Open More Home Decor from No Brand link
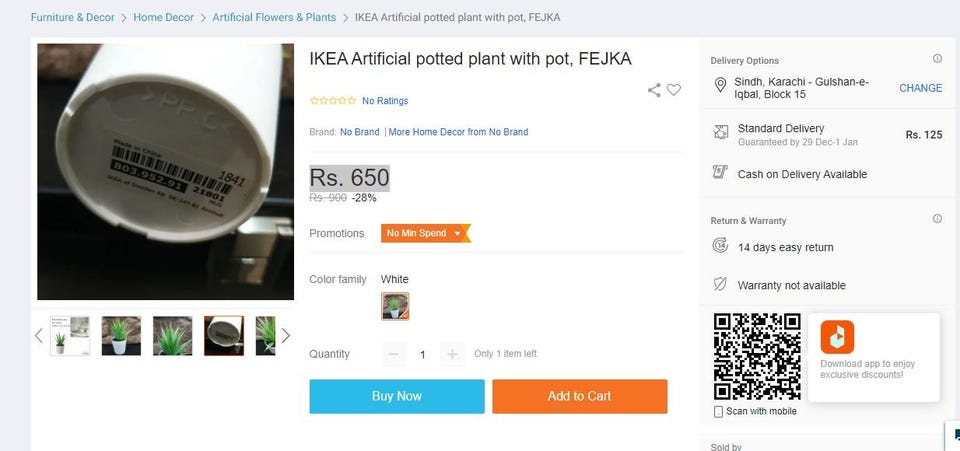The image size is (960, 451). 458,132
